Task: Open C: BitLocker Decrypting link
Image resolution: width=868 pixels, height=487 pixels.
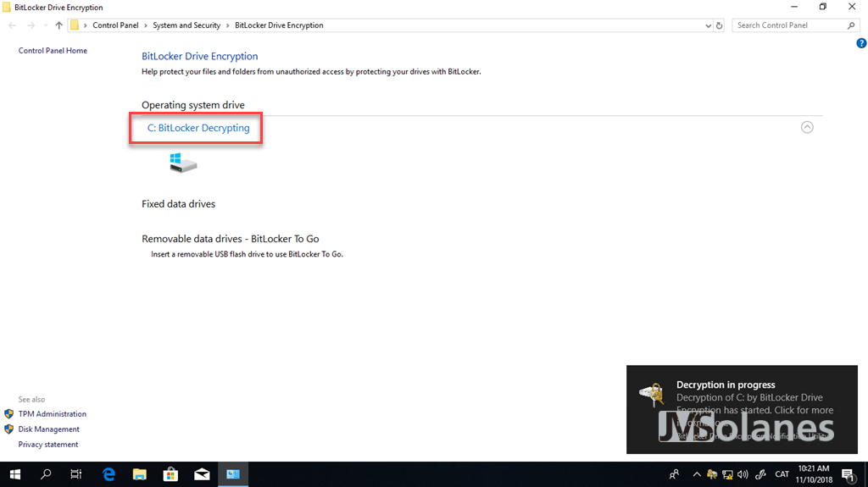Action: click(x=198, y=128)
